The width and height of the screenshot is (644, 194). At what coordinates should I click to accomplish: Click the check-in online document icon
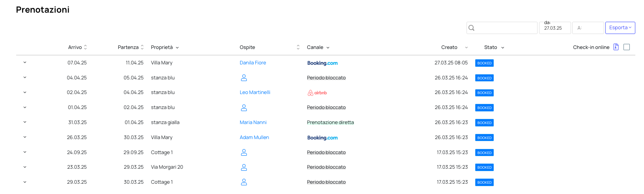pyautogui.click(x=616, y=47)
